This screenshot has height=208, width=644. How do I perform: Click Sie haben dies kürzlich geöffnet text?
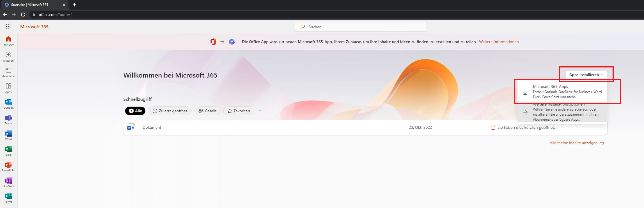tap(526, 127)
